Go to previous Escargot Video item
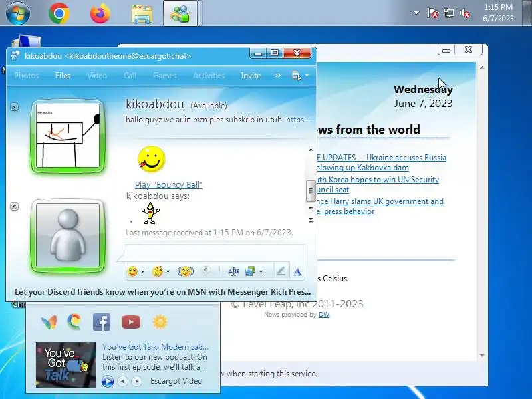 point(122,381)
